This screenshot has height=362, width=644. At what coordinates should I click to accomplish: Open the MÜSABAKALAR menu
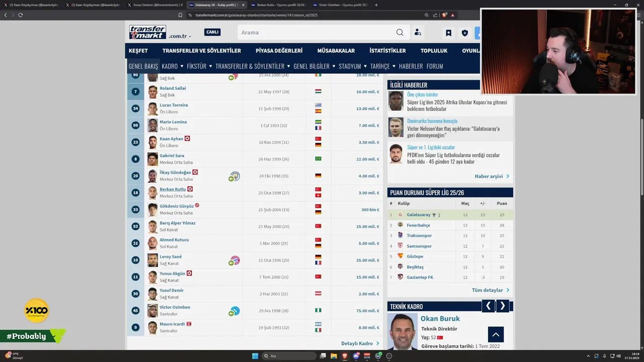pyautogui.click(x=336, y=51)
